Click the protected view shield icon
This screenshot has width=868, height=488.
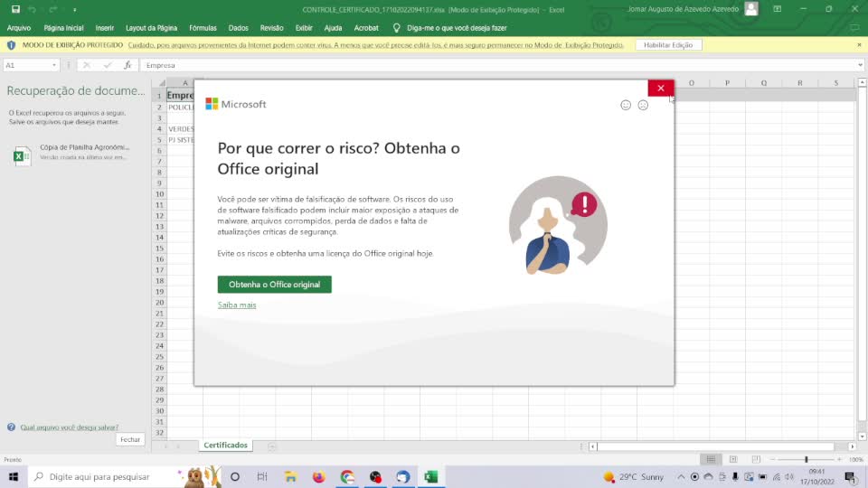(11, 45)
